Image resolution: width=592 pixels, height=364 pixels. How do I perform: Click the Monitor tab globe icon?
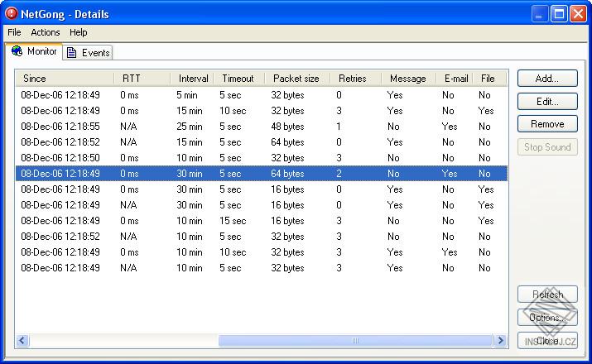point(17,52)
